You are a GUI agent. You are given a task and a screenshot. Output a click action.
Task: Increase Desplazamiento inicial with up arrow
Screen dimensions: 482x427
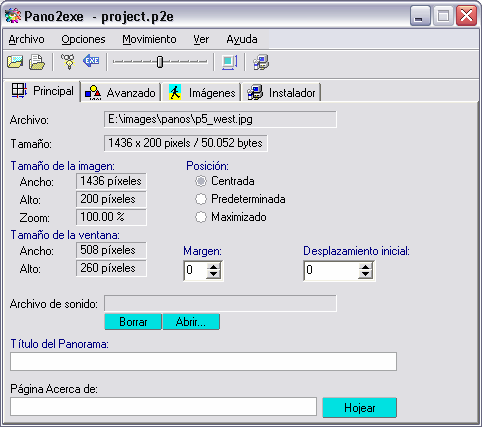(x=366, y=266)
